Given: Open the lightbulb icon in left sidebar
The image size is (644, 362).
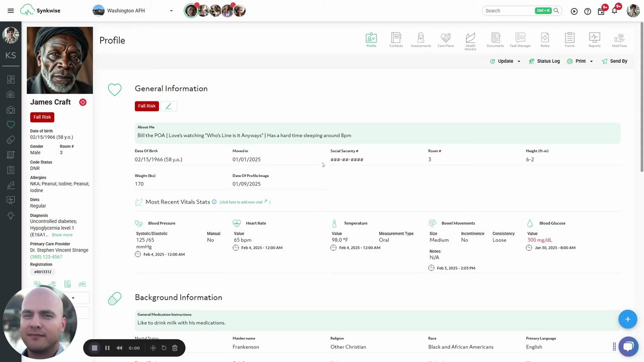Looking at the screenshot, I should [x=11, y=215].
